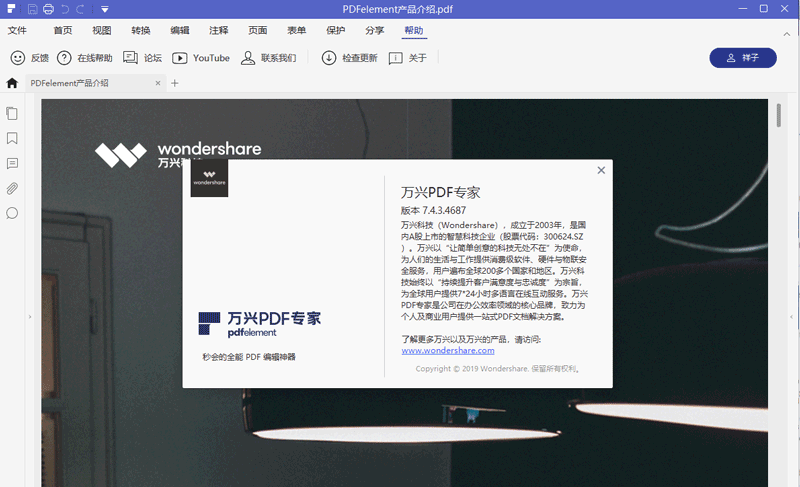Switch to the 表单 tab
Screen dimensions: 800x487
pos(296,31)
